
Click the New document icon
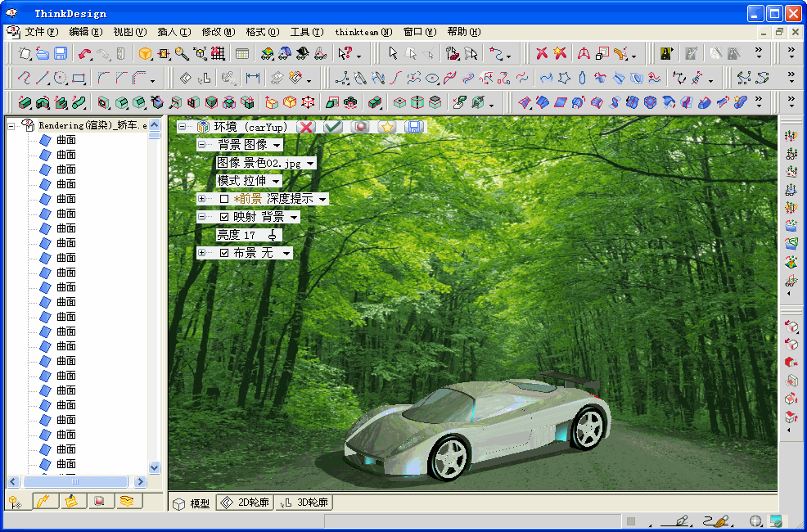pyautogui.click(x=25, y=53)
